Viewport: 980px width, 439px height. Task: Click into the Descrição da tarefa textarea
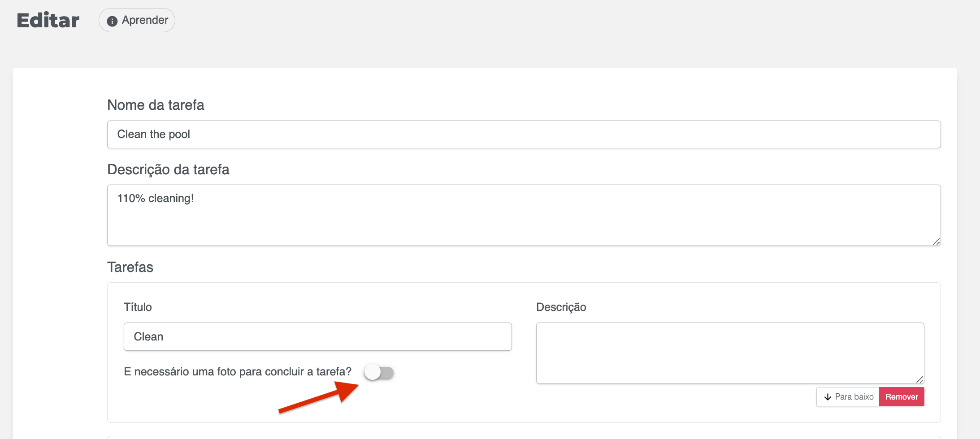coord(524,215)
